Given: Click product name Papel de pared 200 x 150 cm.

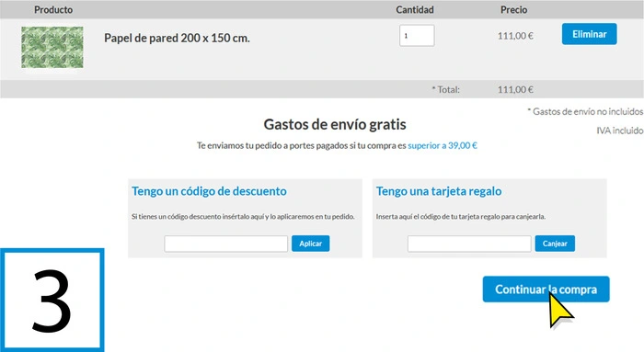Looking at the screenshot, I should pos(177,39).
